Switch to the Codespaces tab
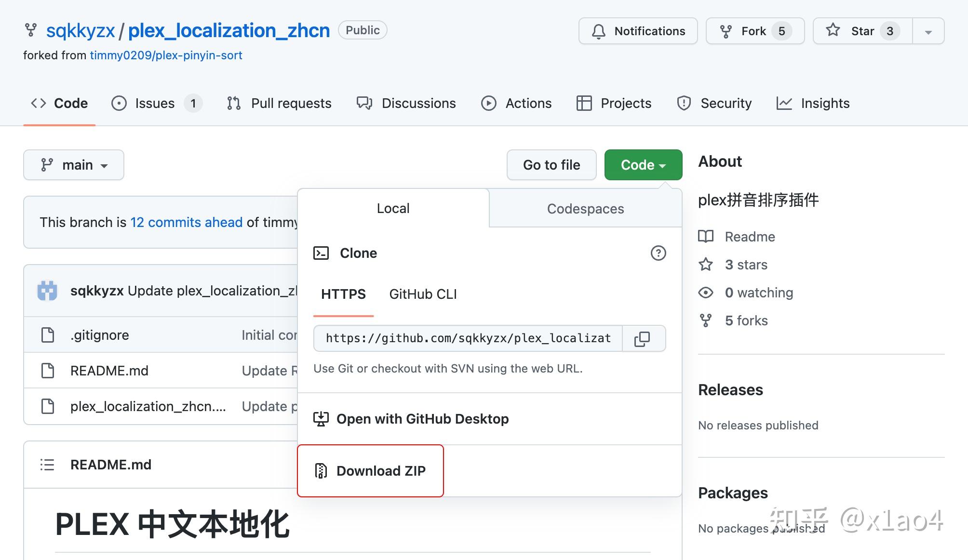Viewport: 968px width, 560px height. coord(585,209)
